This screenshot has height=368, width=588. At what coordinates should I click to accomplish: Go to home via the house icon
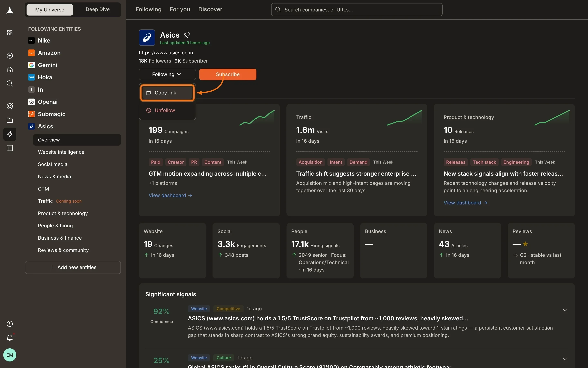point(10,70)
